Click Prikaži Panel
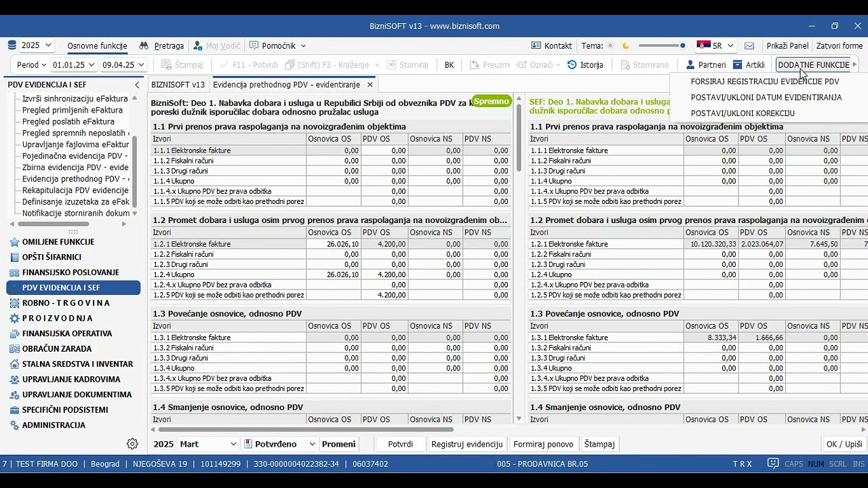 point(787,45)
